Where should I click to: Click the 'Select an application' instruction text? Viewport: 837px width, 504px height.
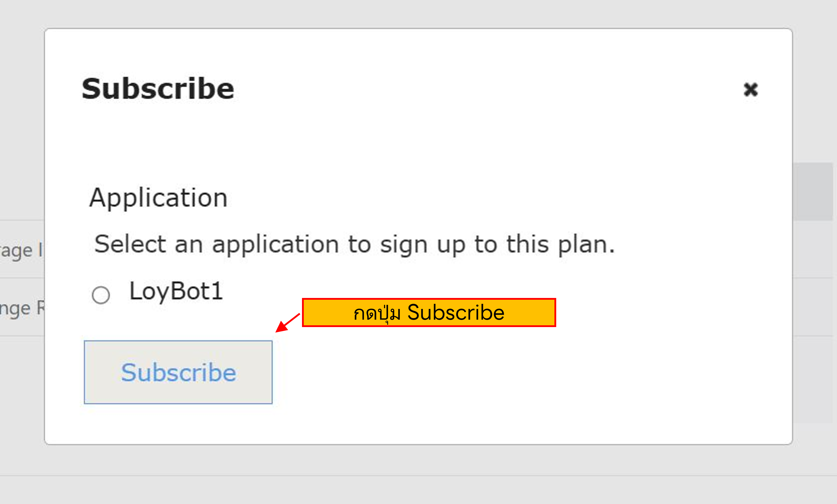coord(355,244)
